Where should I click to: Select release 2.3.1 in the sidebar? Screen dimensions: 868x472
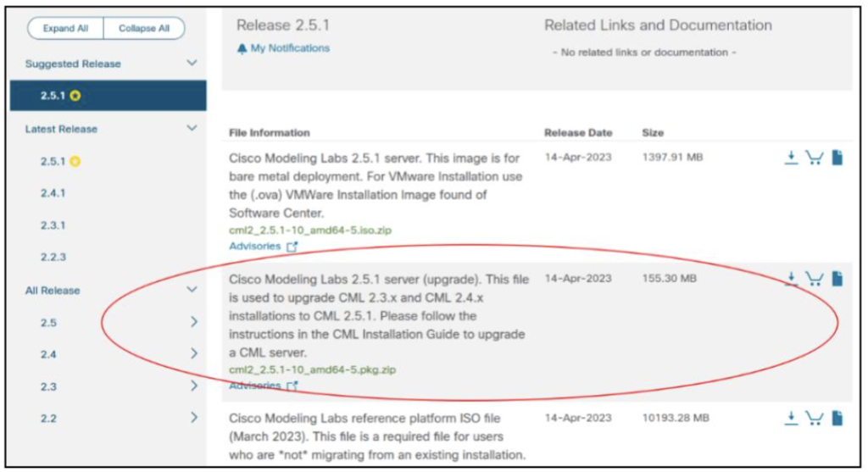(53, 225)
